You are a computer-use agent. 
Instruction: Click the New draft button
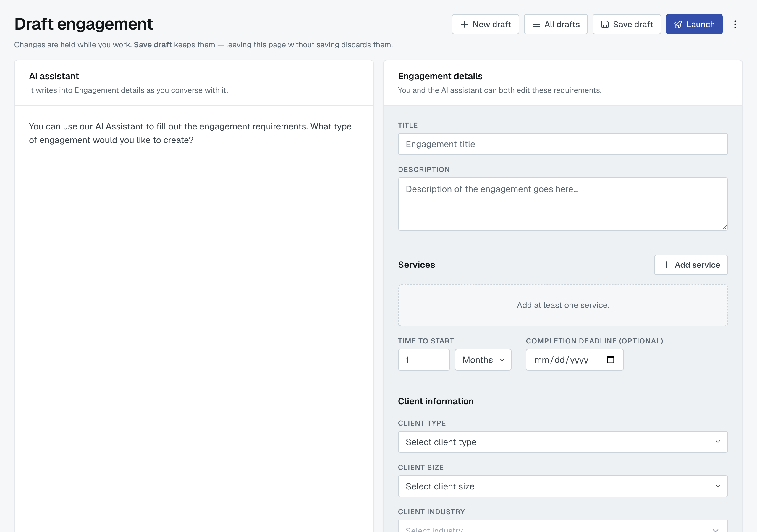pos(485,24)
